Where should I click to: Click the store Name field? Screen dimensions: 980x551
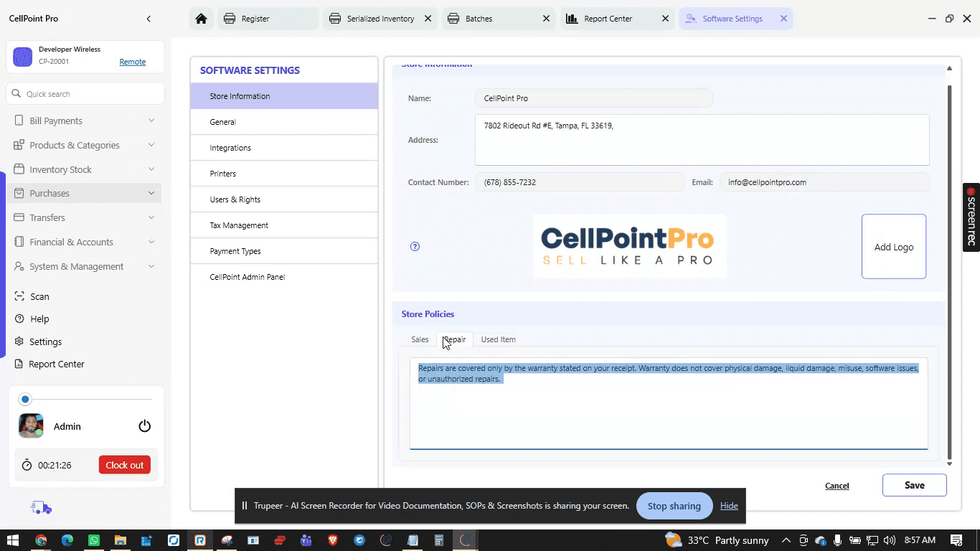click(x=593, y=98)
